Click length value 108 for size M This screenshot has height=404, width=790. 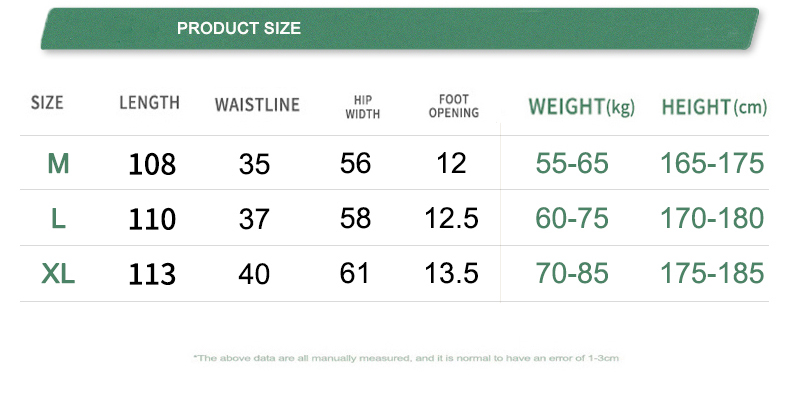(x=152, y=164)
